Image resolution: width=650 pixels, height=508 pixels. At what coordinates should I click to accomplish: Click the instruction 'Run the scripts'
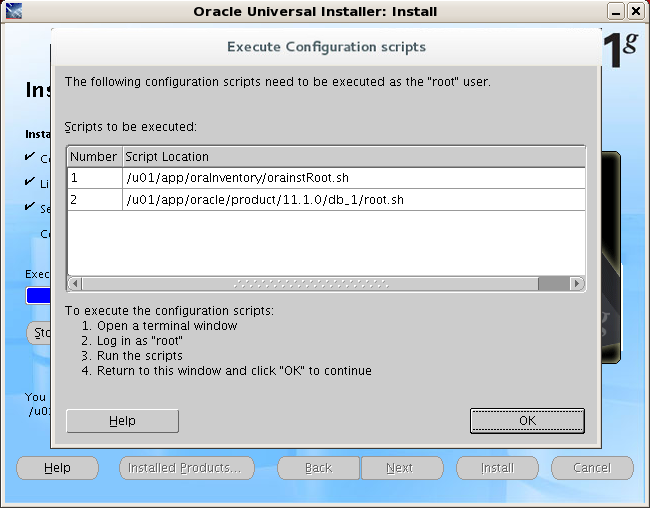pyautogui.click(x=140, y=356)
